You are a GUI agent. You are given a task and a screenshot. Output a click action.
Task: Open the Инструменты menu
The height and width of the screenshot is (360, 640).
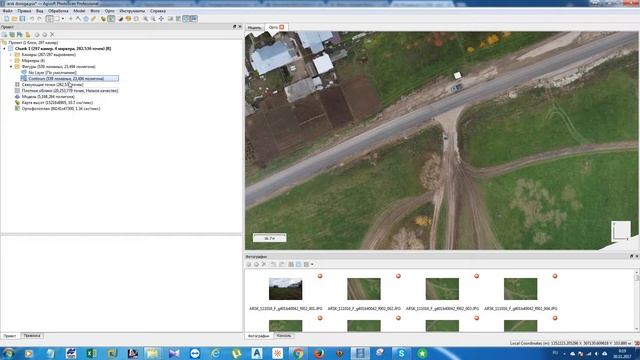pyautogui.click(x=132, y=11)
